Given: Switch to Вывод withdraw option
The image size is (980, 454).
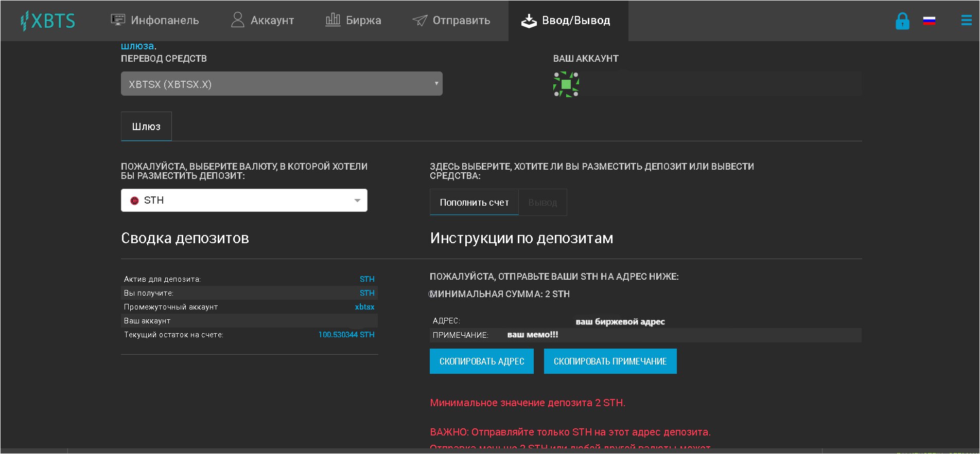Looking at the screenshot, I should (542, 203).
